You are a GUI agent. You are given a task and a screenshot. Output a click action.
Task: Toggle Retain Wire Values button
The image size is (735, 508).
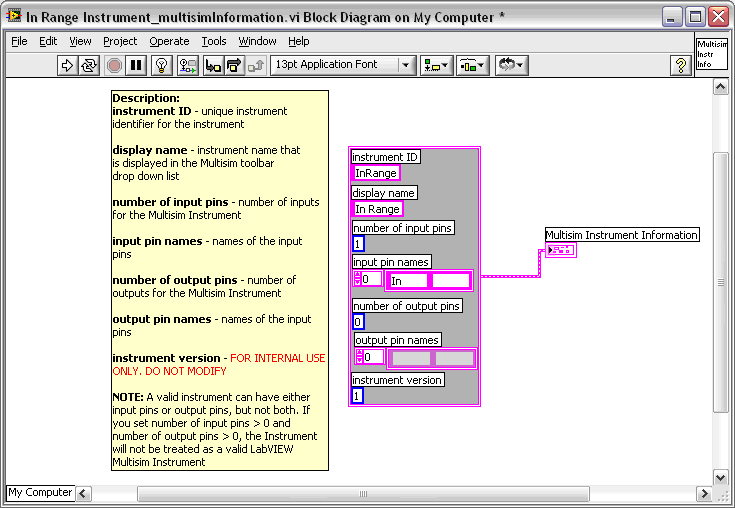[187, 65]
